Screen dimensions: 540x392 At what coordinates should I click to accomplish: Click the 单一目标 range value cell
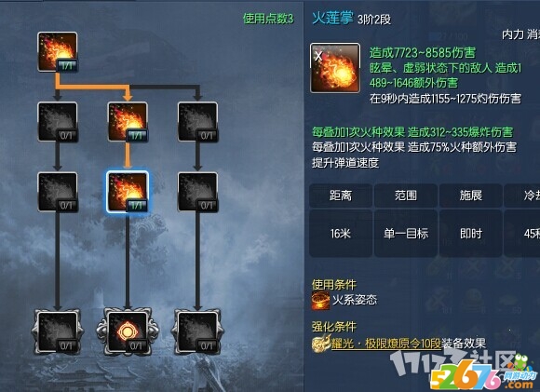tap(406, 234)
